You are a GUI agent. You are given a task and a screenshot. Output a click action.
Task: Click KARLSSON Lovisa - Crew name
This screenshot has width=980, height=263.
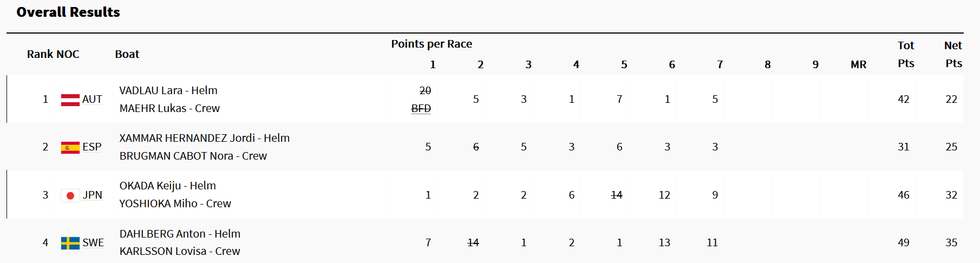[180, 251]
